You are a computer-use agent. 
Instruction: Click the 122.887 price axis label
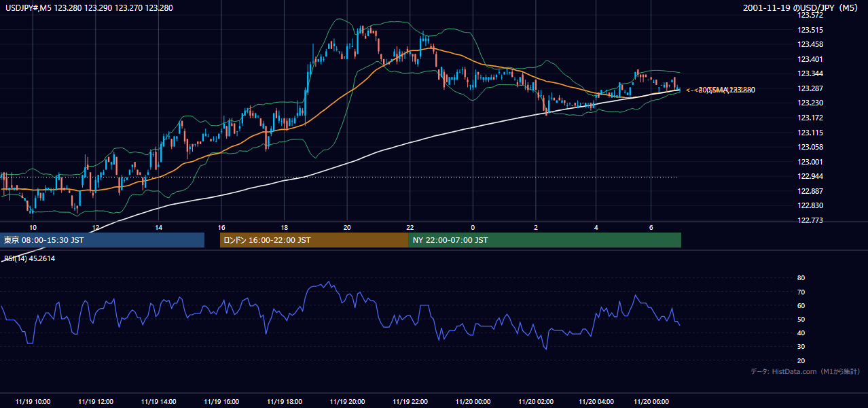tap(811, 191)
